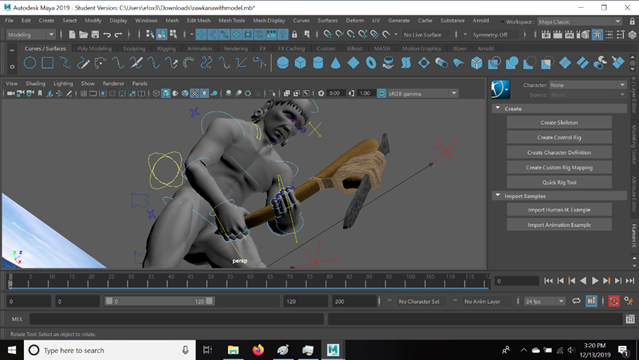Open the Script Editor icon
The image size is (639, 360).
(630, 319)
